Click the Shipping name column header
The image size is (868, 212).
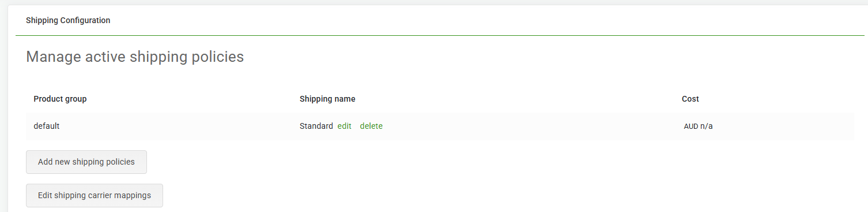click(x=327, y=99)
